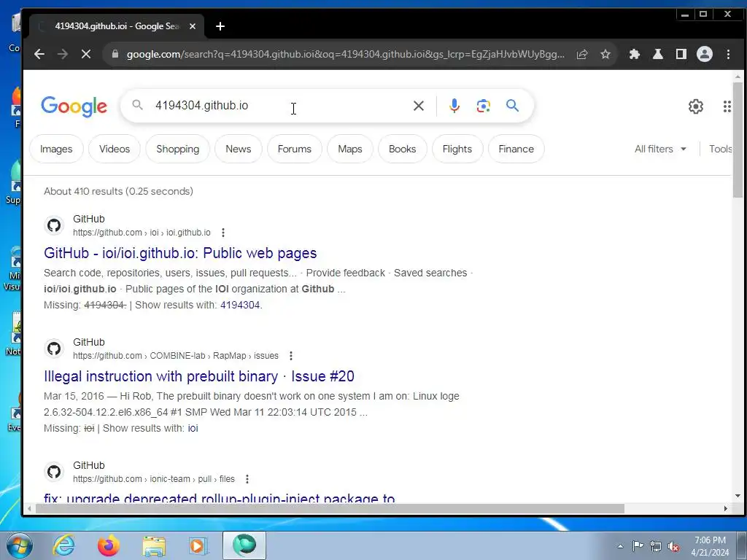747x560 pixels.
Task: Search by image with Google Lens
Action: point(483,106)
